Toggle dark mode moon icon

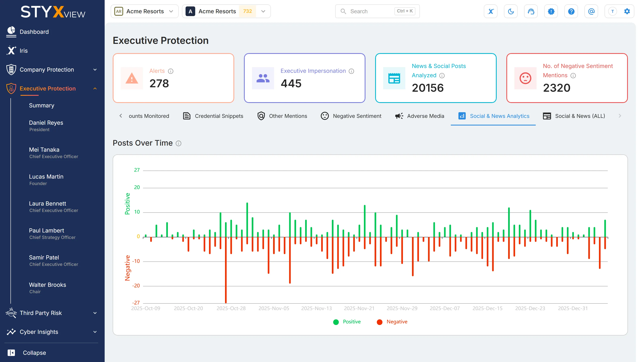[511, 11]
